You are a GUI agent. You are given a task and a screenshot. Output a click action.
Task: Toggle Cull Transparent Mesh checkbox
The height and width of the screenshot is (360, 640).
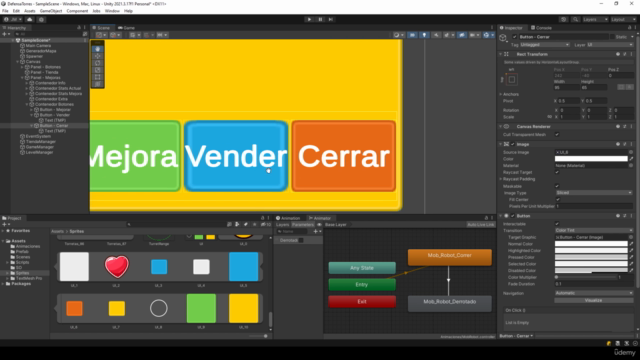point(557,134)
